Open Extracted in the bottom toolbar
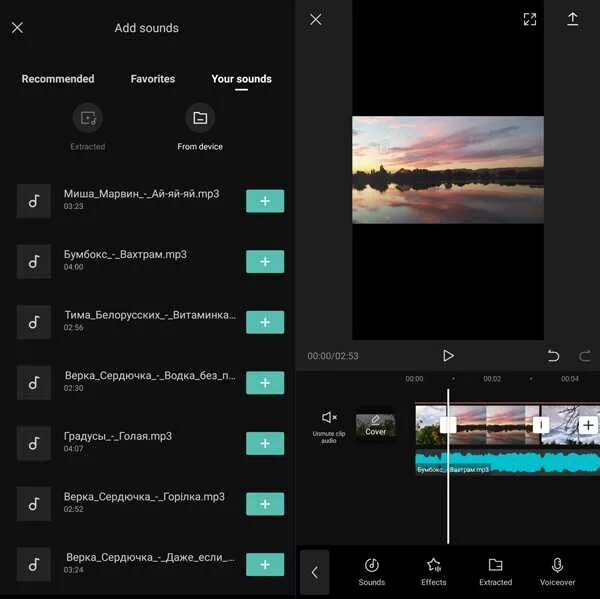This screenshot has width=600, height=599. coord(496,572)
